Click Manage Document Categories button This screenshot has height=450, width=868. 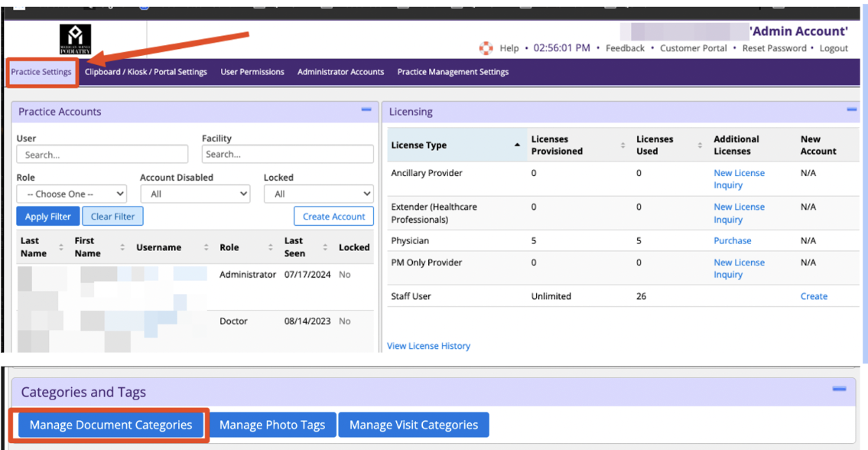(x=111, y=425)
